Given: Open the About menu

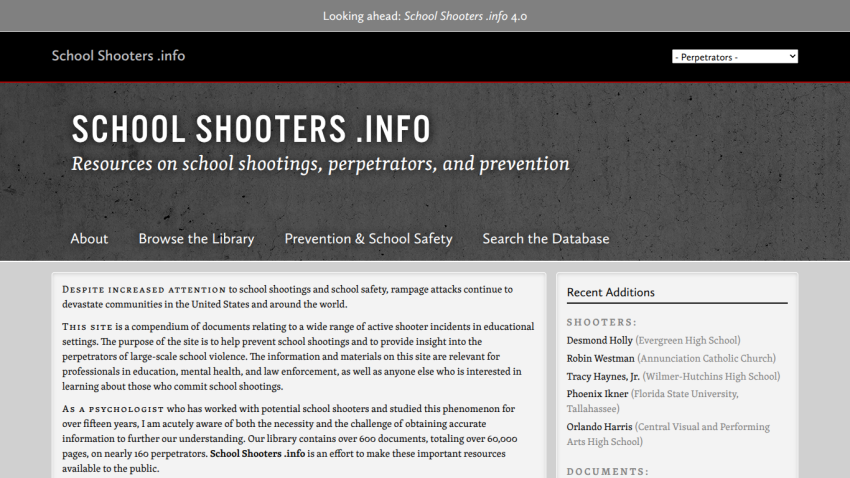Looking at the screenshot, I should pos(89,238).
